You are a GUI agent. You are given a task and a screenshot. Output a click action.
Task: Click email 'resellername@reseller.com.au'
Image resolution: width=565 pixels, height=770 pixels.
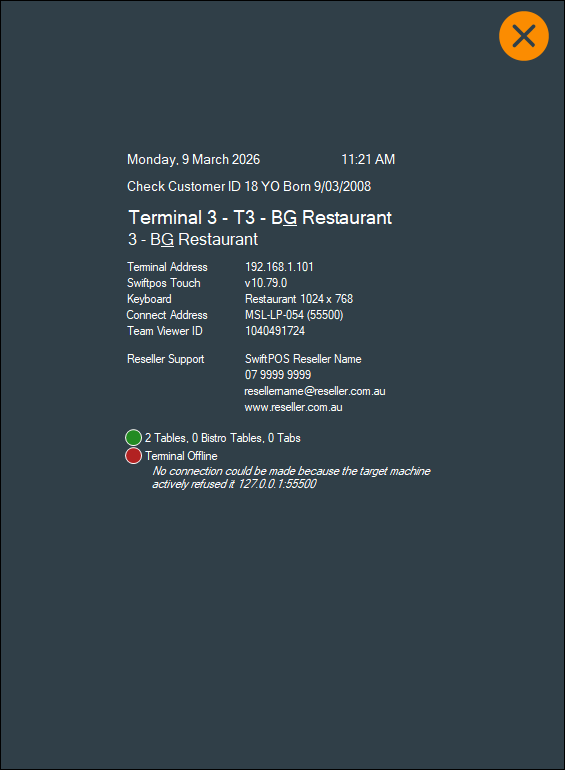[x=315, y=391]
